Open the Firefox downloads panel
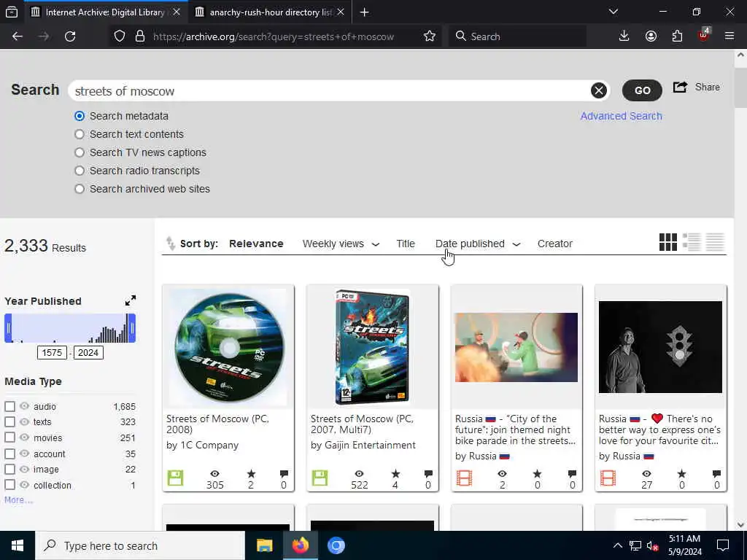The image size is (747, 560). point(624,36)
